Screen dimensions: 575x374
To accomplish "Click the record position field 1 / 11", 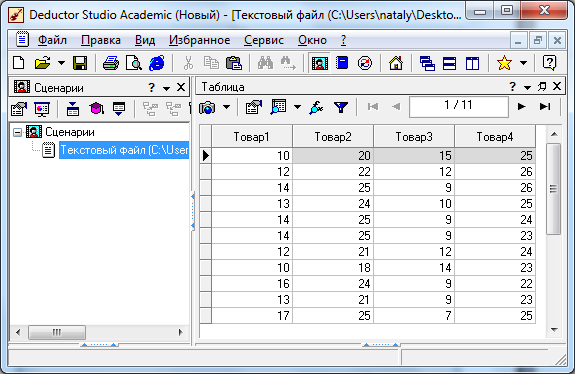I will pos(459,107).
